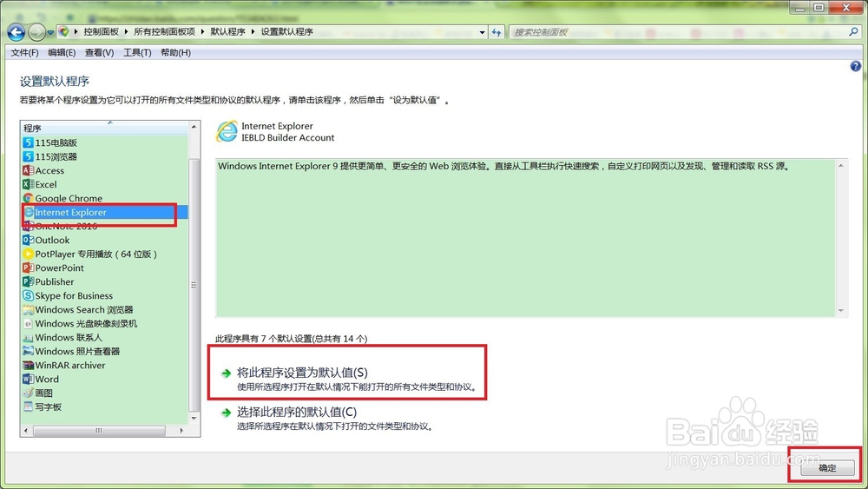Click 默认程序 breadcrumb
Screen dimensions: 868x489
coord(227,32)
